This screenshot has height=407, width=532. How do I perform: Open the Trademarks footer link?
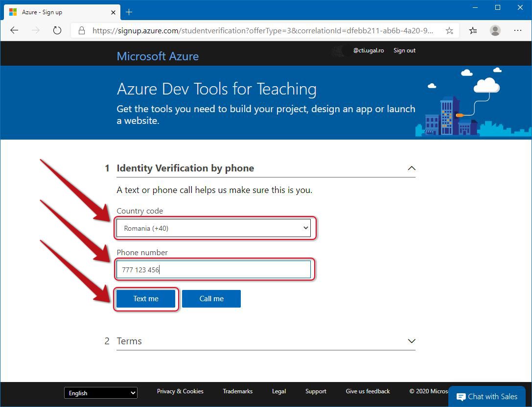pyautogui.click(x=238, y=391)
